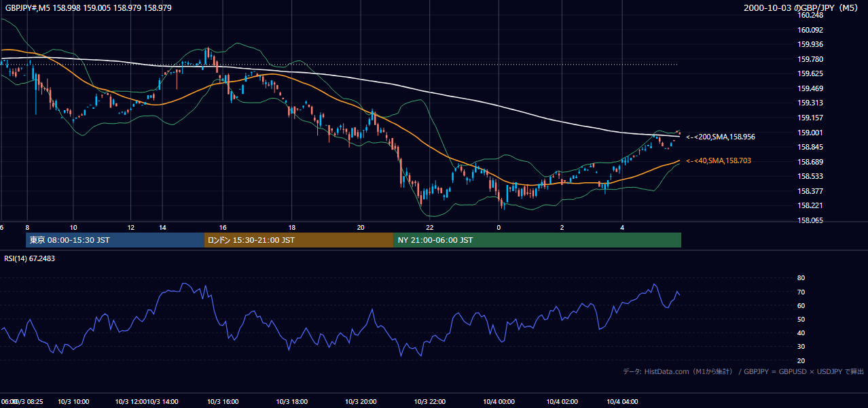The image size is (868, 408).
Task: Click price axis value 158.377
Action: click(811, 191)
